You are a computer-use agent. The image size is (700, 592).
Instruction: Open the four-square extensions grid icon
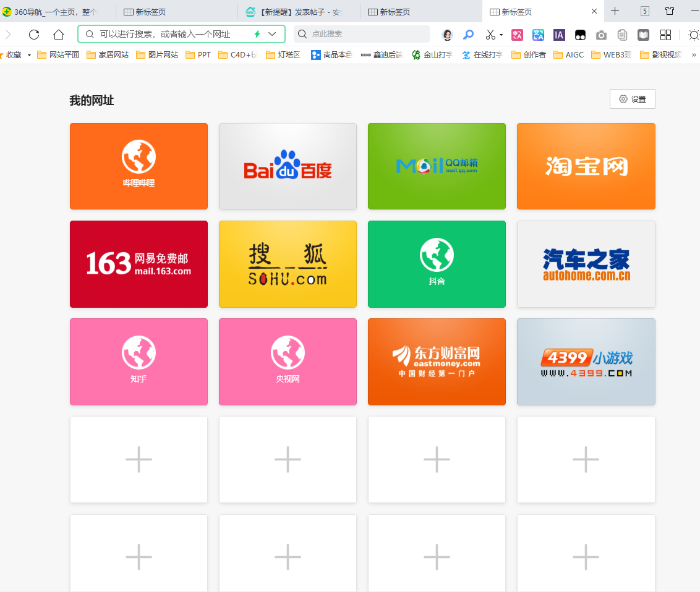point(665,35)
